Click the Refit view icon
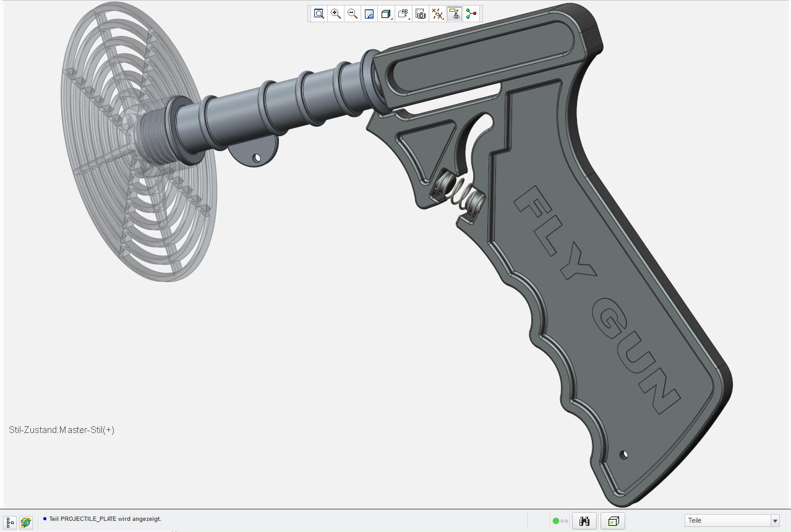The image size is (791, 532). pyautogui.click(x=319, y=14)
